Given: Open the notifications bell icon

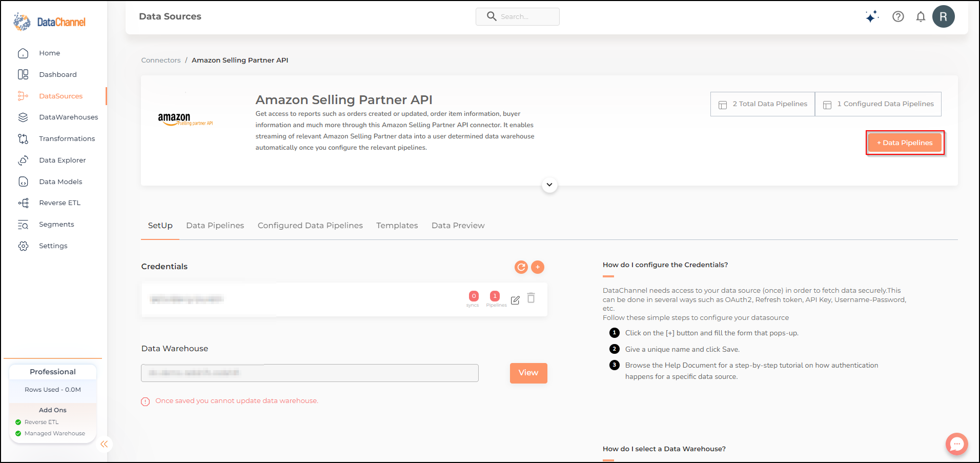Looking at the screenshot, I should coord(921,16).
